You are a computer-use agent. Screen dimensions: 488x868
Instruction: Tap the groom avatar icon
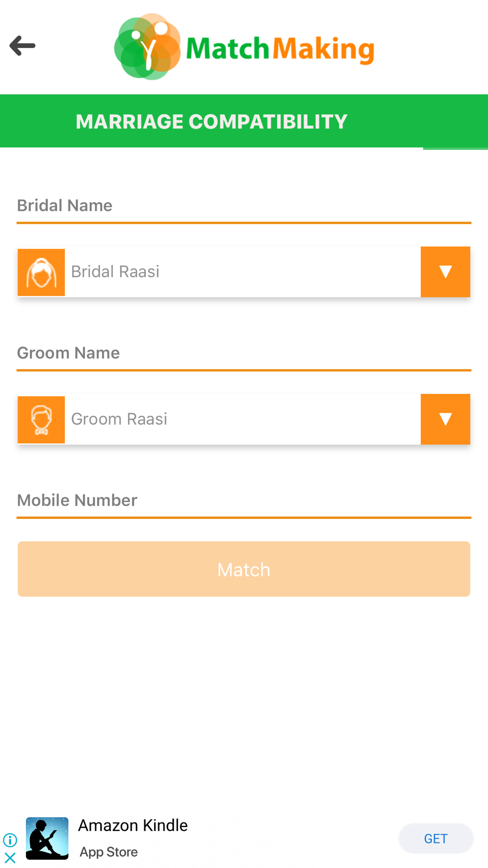point(41,420)
